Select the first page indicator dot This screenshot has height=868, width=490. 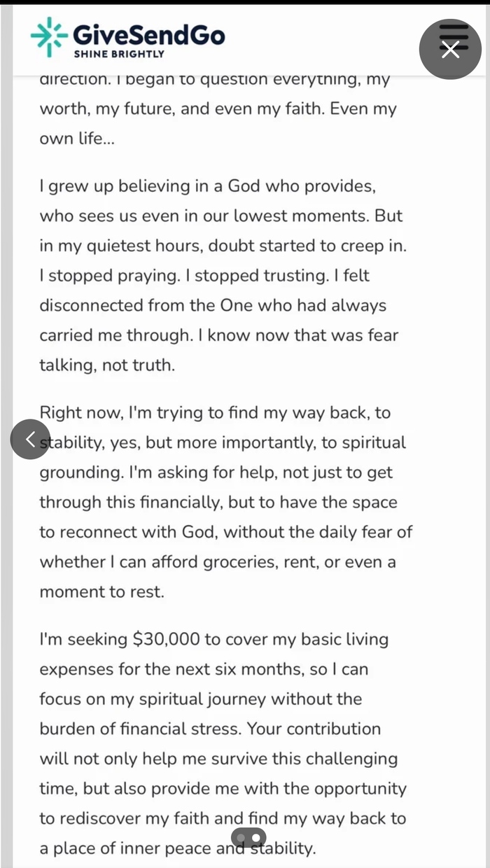pyautogui.click(x=241, y=837)
